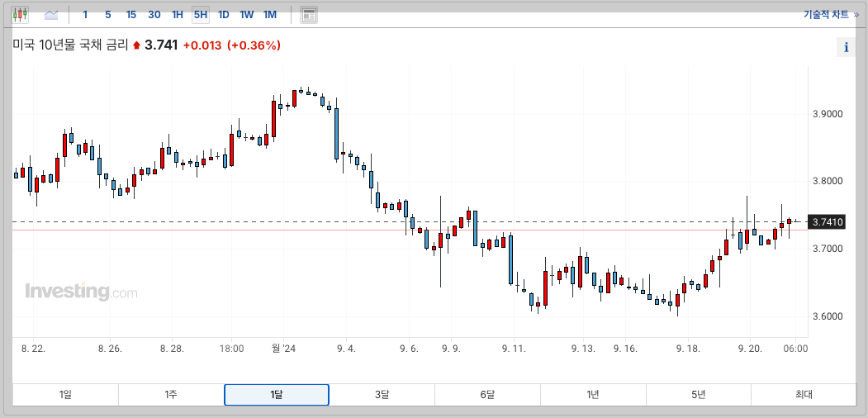Set interval to 1H
Image resolution: width=868 pixels, height=418 pixels.
tap(177, 15)
